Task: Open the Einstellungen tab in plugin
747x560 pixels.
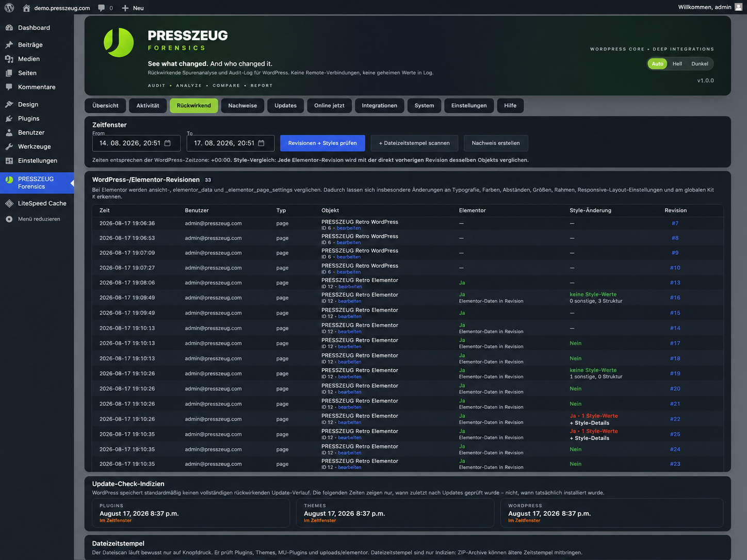Action: 469,106
